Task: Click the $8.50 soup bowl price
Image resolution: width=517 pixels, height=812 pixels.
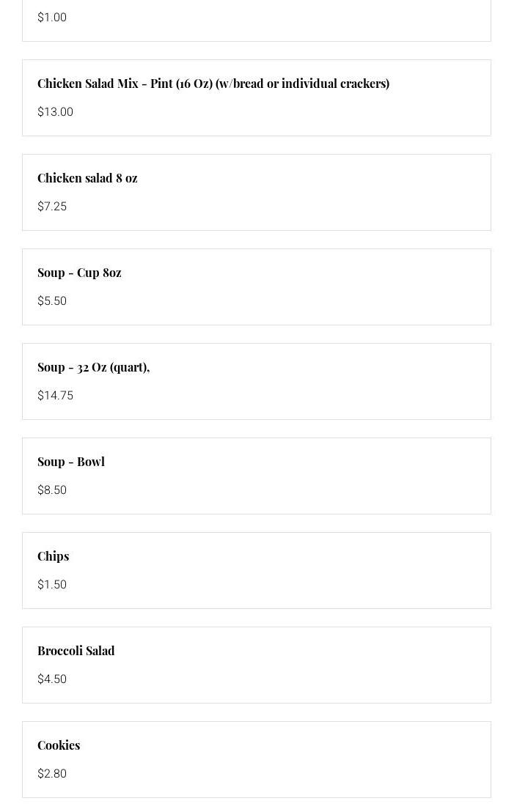Action: 52,490
